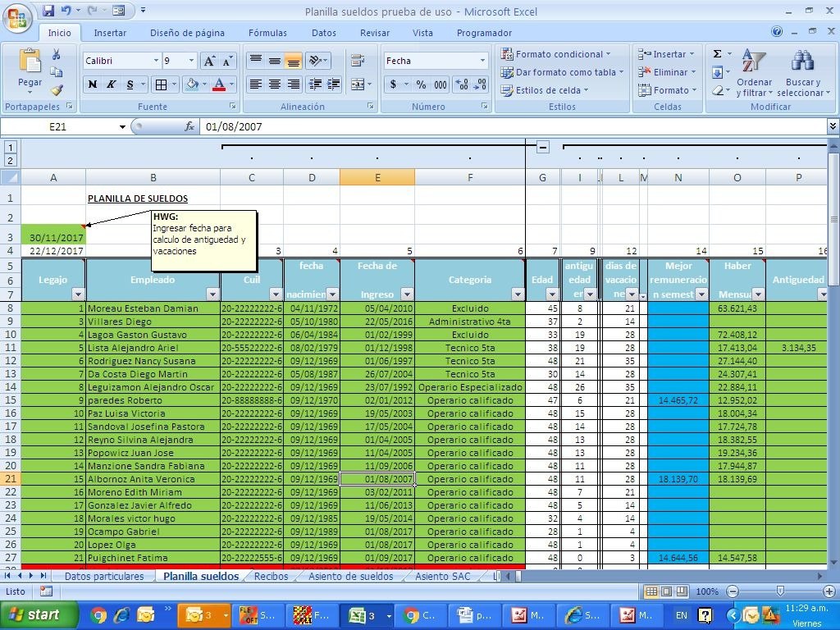
Task: Click Insertar cells button
Action: click(666, 54)
